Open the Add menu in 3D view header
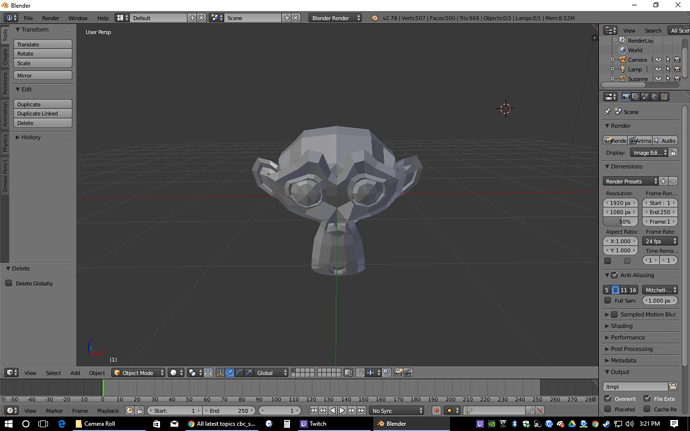 [75, 373]
